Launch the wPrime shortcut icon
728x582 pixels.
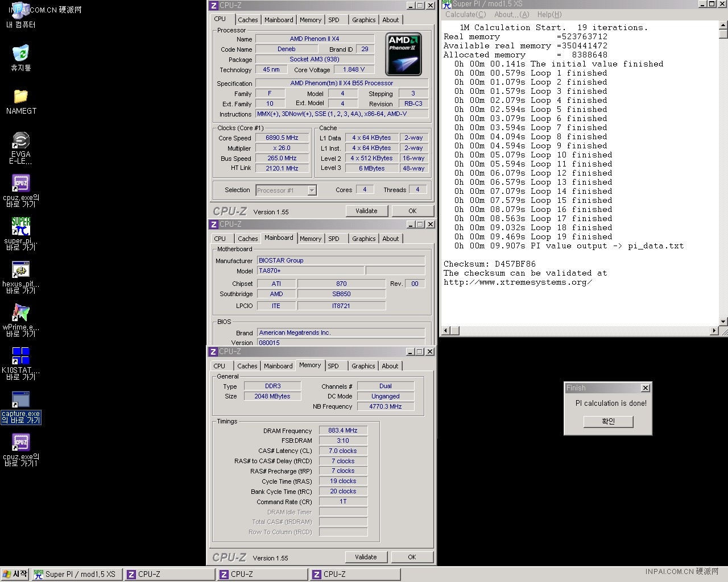coord(20,320)
